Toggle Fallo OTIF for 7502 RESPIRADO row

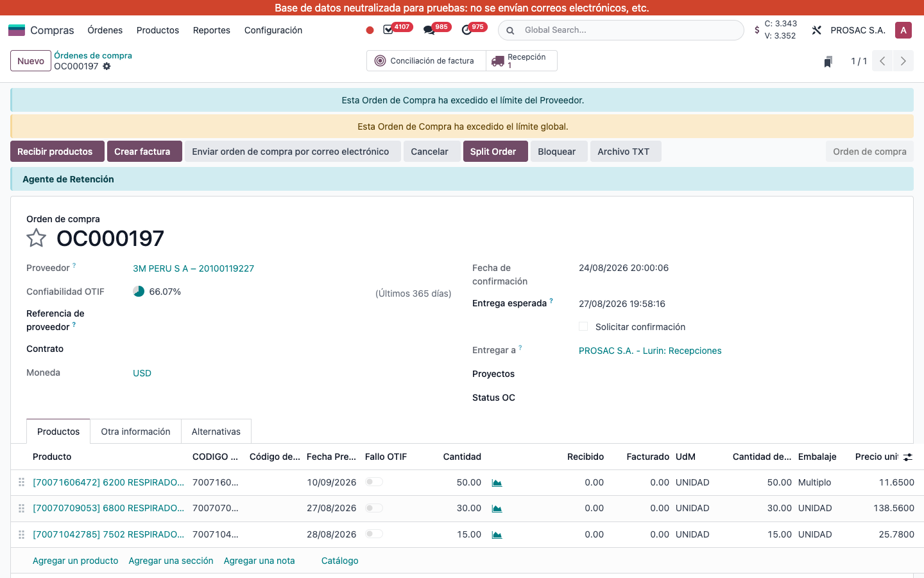[374, 534]
